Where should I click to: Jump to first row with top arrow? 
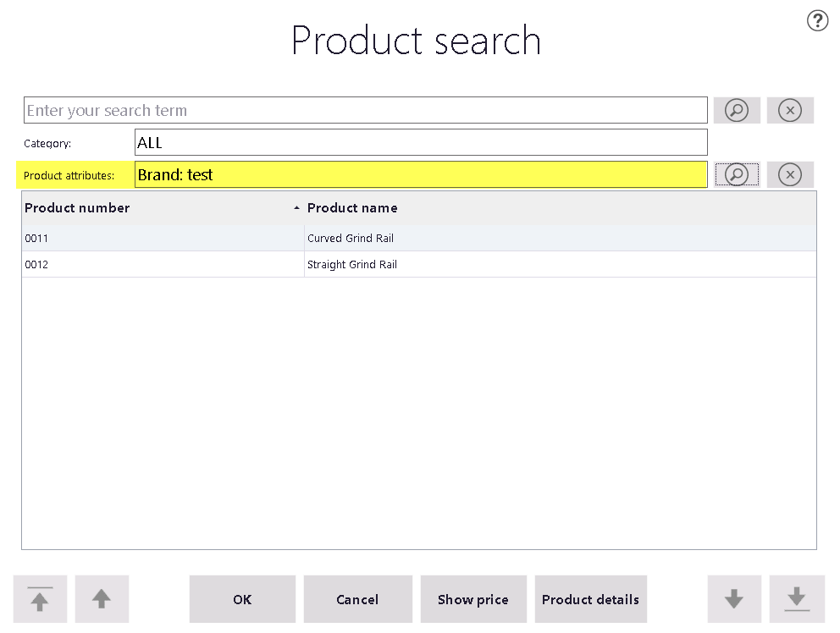click(40, 598)
